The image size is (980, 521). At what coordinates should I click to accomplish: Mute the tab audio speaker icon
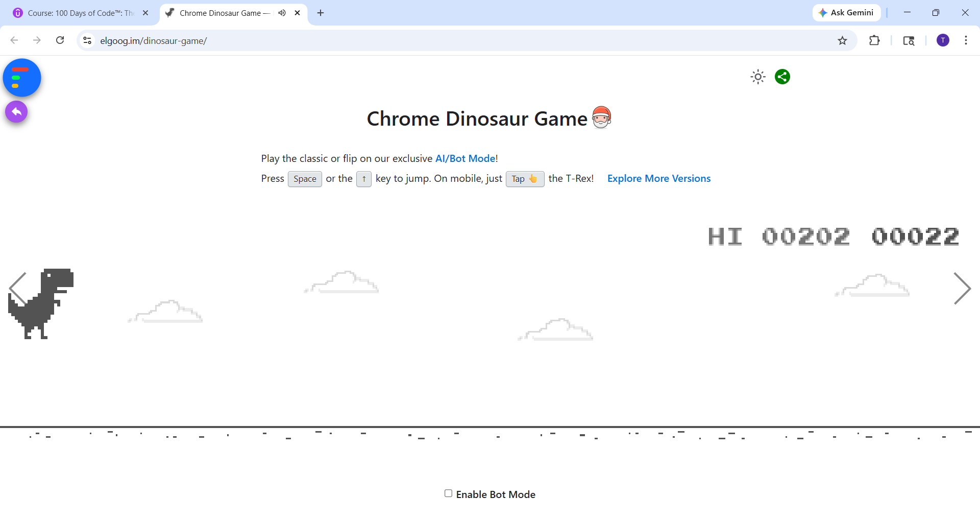(x=282, y=13)
